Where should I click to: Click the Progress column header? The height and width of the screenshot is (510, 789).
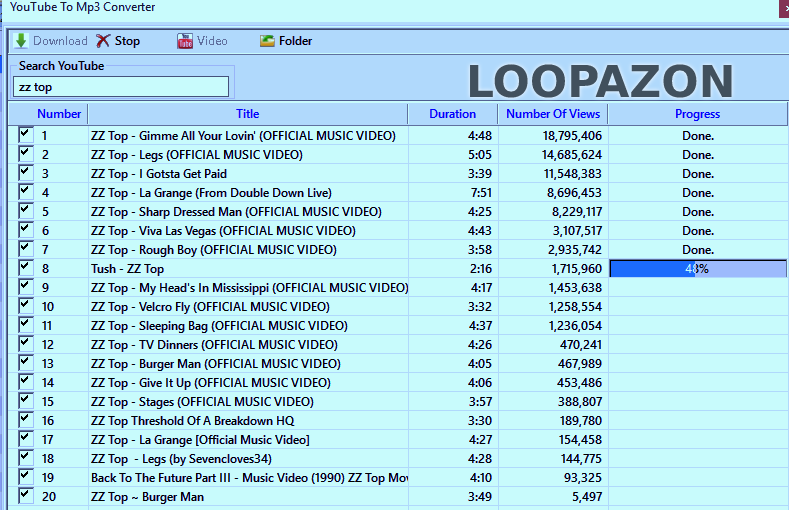coord(697,114)
